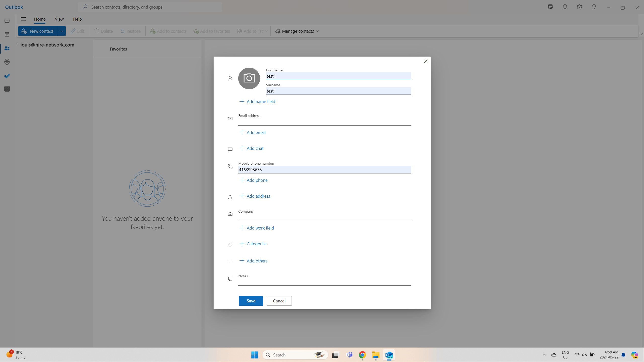
Task: Expand the New contact dropdown arrow
Action: 62,31
